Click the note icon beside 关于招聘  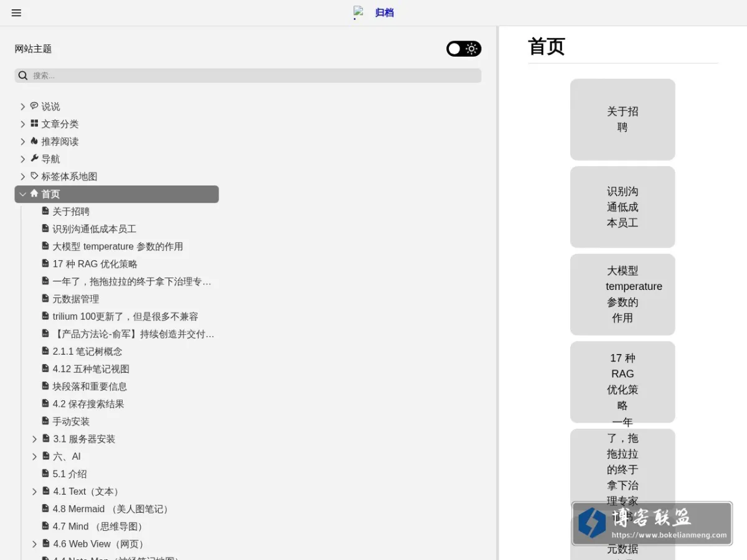pyautogui.click(x=45, y=211)
